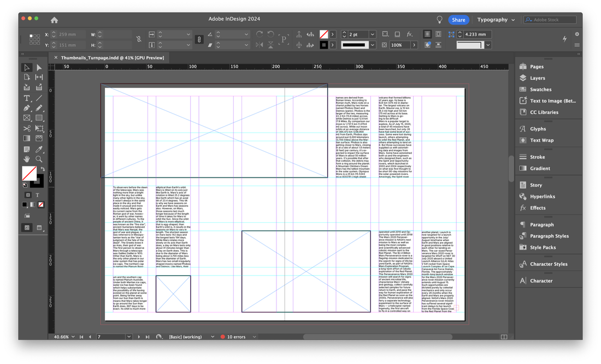The image size is (601, 364).
Task: Open the Layers panel
Action: pos(538,78)
